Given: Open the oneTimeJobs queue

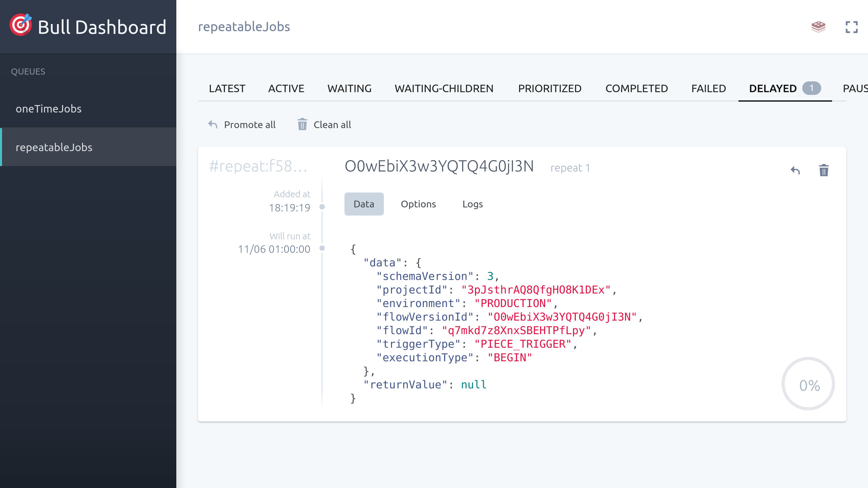Looking at the screenshot, I should [48, 108].
